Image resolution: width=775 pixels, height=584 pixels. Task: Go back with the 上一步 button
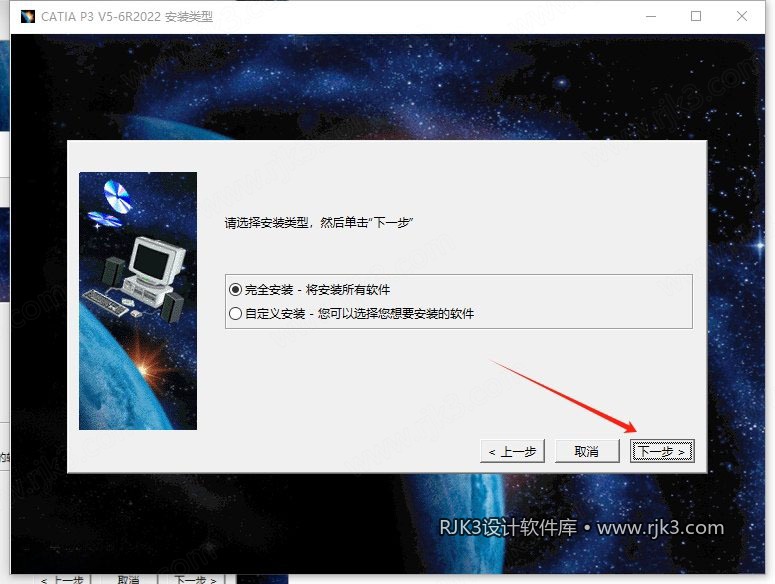pyautogui.click(x=512, y=451)
